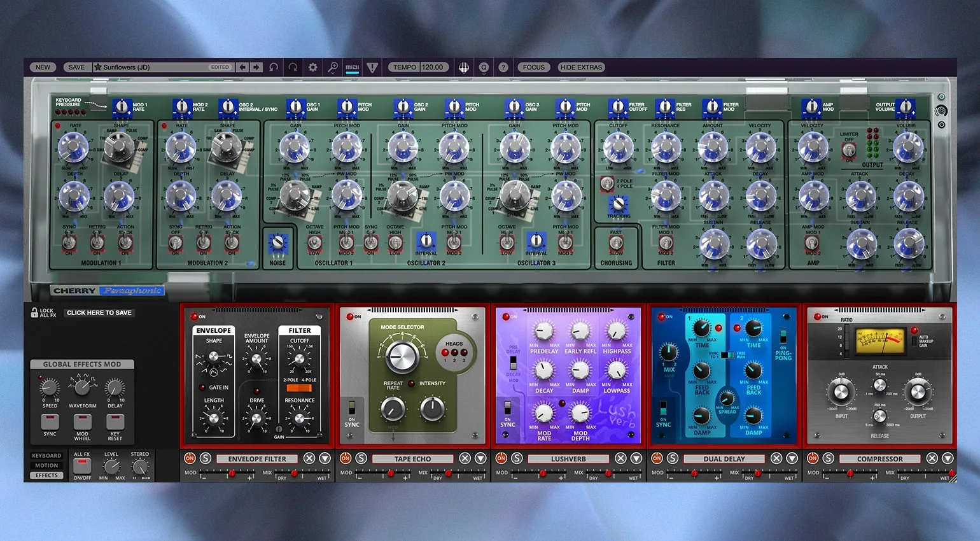Image resolution: width=980 pixels, height=541 pixels.
Task: Open the MIDI tab icon
Action: (352, 67)
